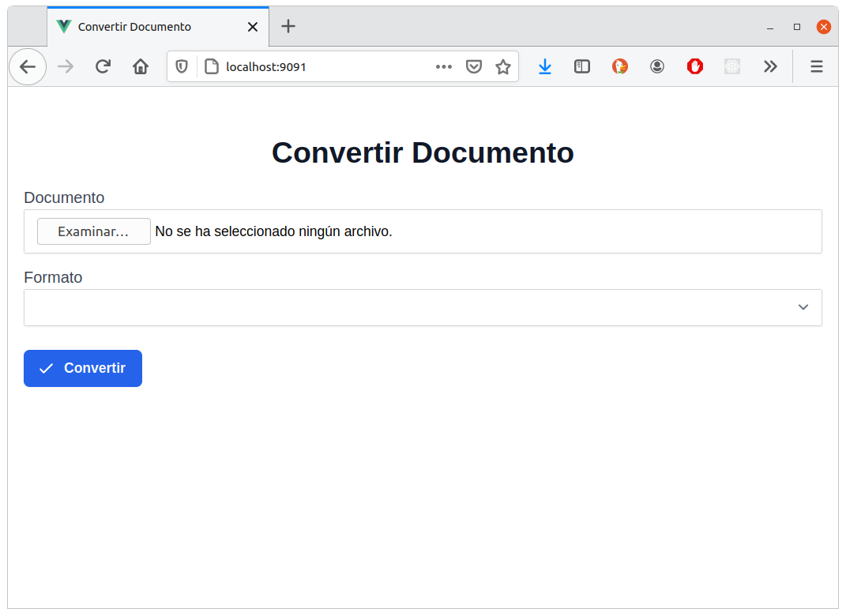
Task: Navigate back using the back arrow
Action: pyautogui.click(x=27, y=66)
